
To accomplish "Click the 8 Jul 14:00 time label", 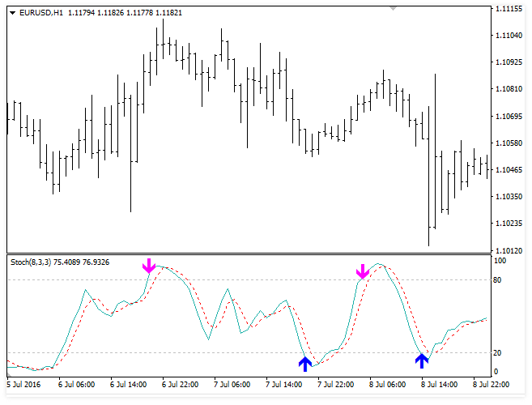I will (440, 385).
